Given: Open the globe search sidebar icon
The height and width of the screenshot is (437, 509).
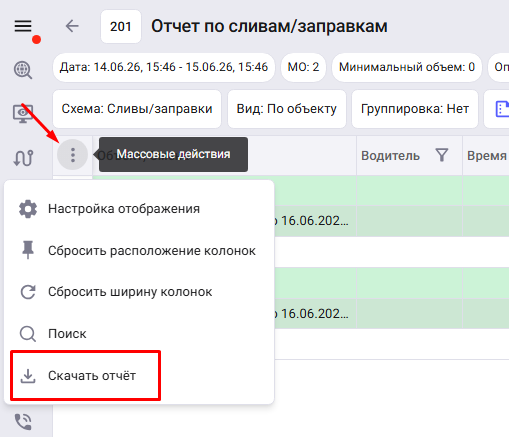Looking at the screenshot, I should [x=23, y=70].
